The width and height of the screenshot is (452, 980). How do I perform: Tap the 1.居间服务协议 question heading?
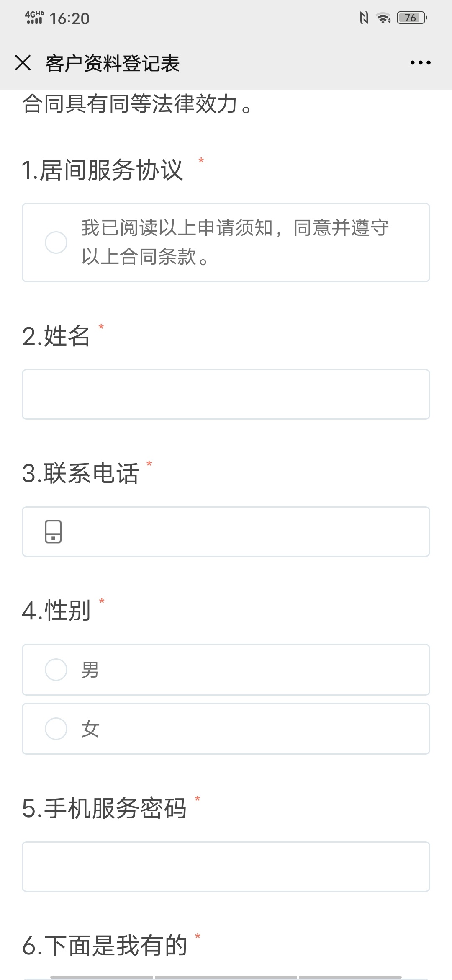[x=103, y=170]
